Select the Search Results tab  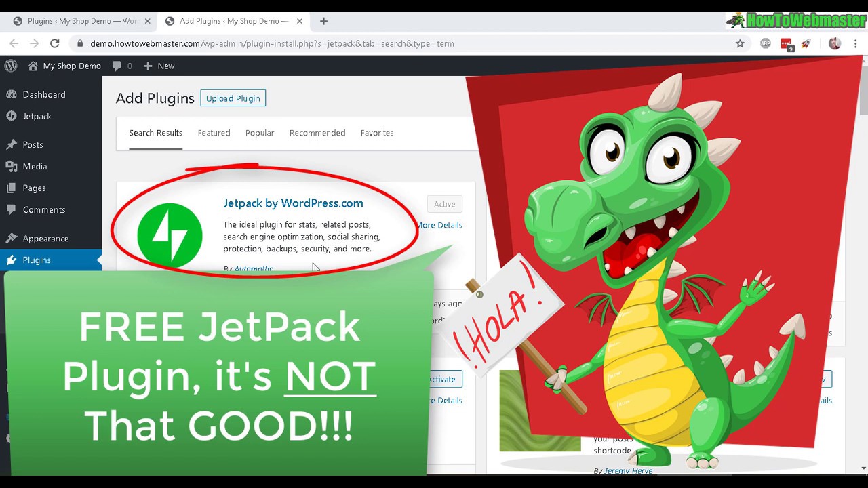pos(155,133)
